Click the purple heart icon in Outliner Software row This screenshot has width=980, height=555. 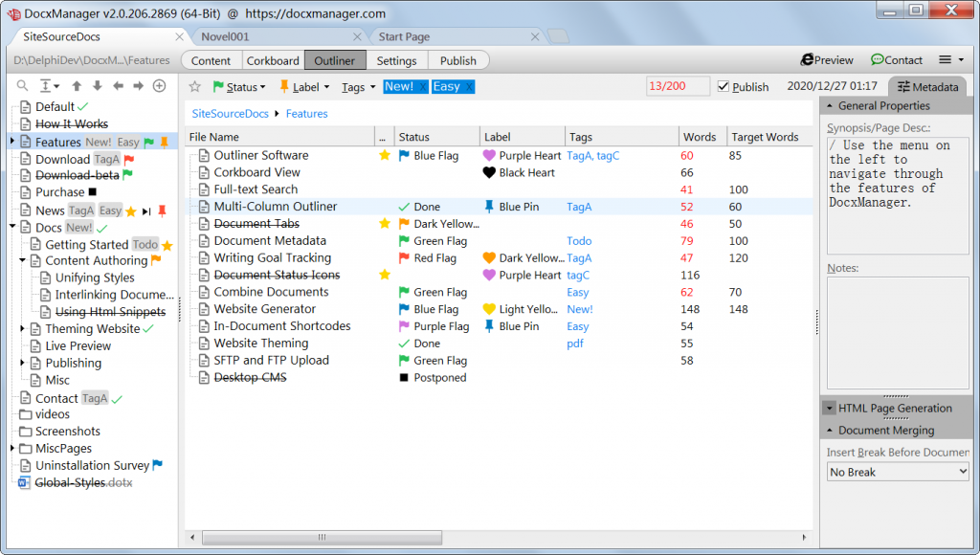pyautogui.click(x=489, y=155)
